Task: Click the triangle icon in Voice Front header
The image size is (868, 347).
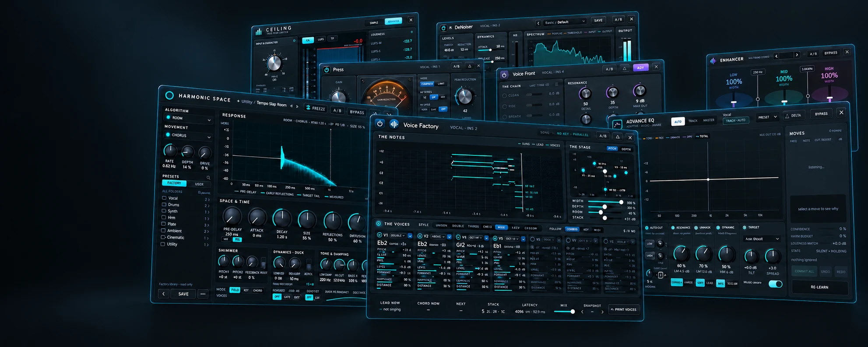Action: click(x=625, y=68)
